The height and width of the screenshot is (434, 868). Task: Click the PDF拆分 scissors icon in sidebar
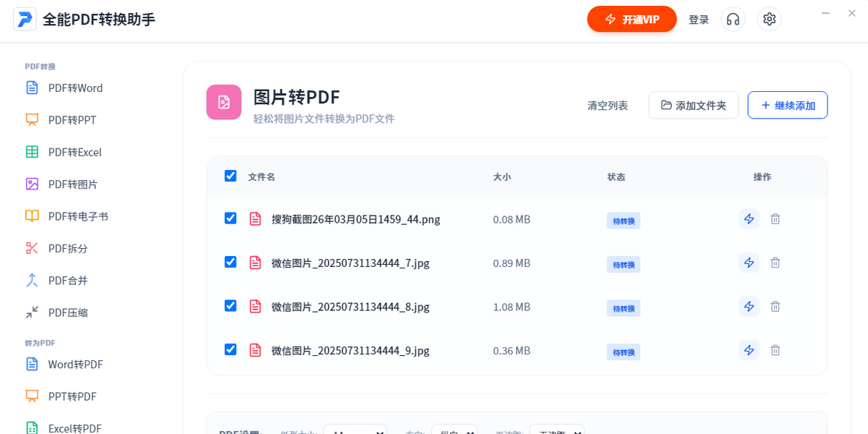32,248
